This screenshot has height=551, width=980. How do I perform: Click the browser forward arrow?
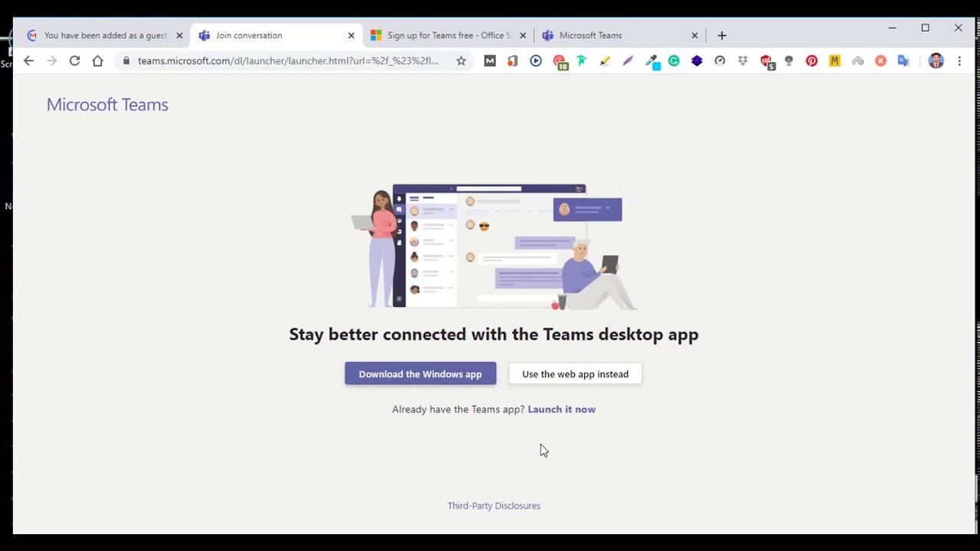pyautogui.click(x=51, y=60)
